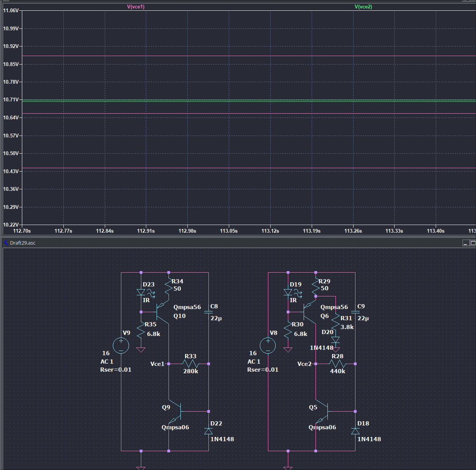Click the 11.06V vertical axis label
Image resolution: width=476 pixels, height=470 pixels.
11,10
